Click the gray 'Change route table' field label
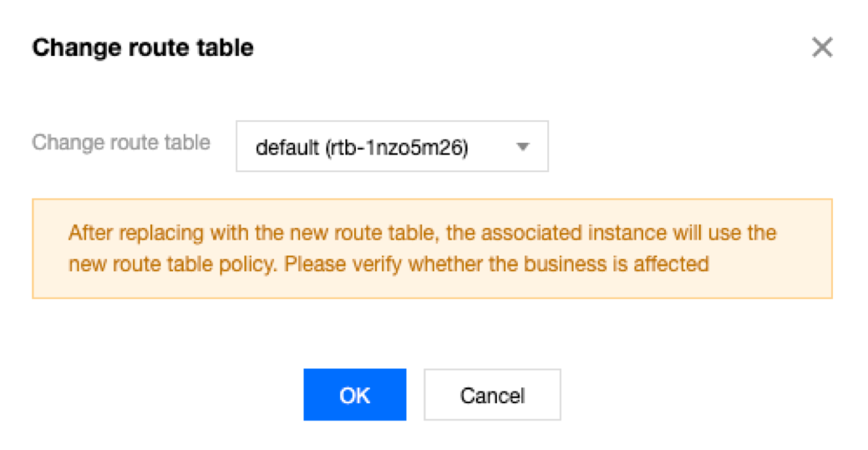Image resolution: width=868 pixels, height=450 pixels. 121,143
